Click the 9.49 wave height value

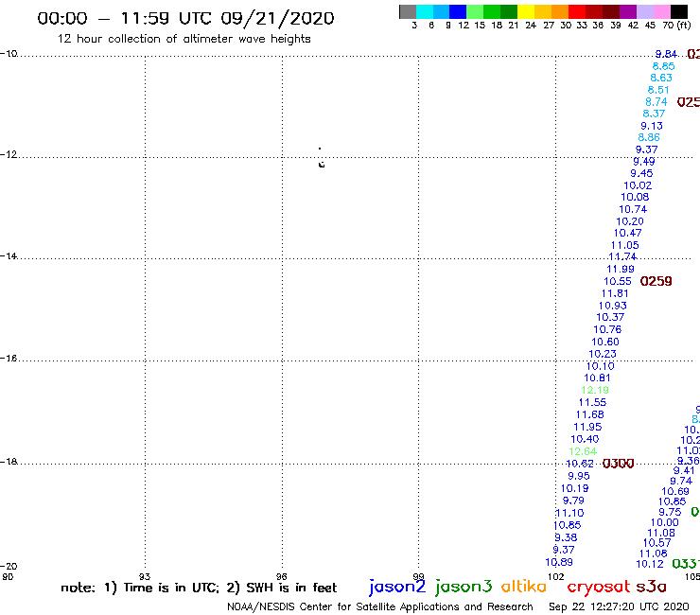(644, 161)
